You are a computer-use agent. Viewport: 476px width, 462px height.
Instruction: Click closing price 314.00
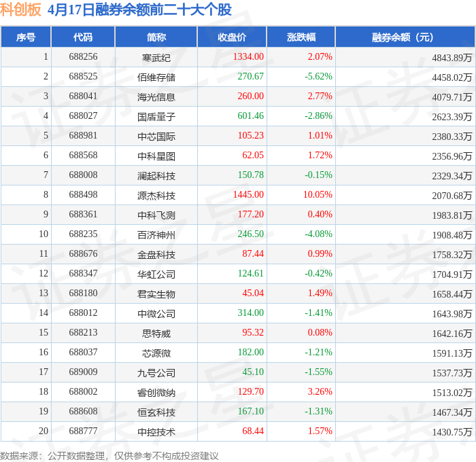tap(251, 313)
